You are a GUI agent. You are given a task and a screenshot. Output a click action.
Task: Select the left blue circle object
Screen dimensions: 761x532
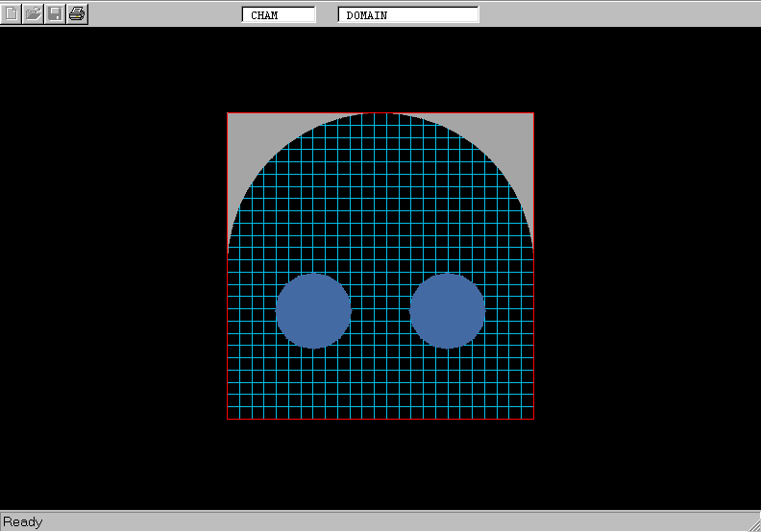coord(313,310)
